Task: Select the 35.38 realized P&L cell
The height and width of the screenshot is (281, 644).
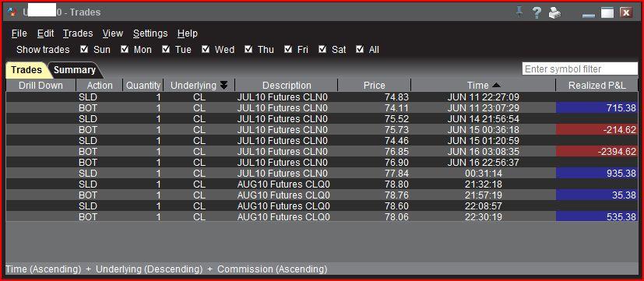Action: coord(596,195)
